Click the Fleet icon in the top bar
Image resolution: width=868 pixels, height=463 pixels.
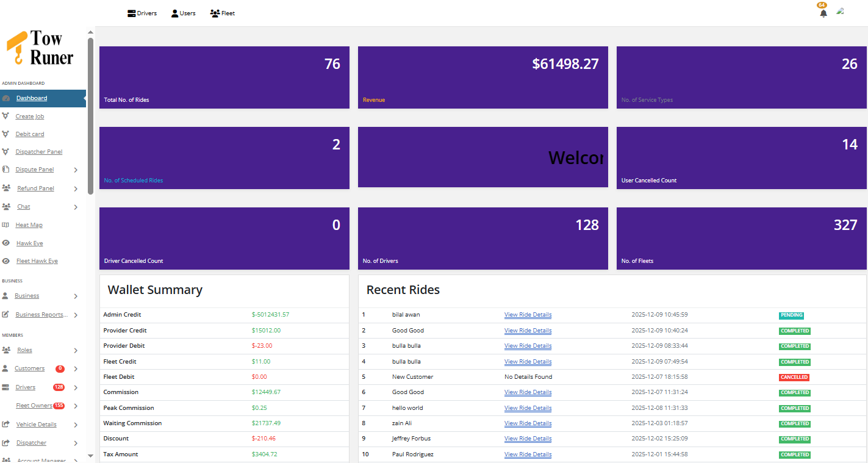click(213, 13)
